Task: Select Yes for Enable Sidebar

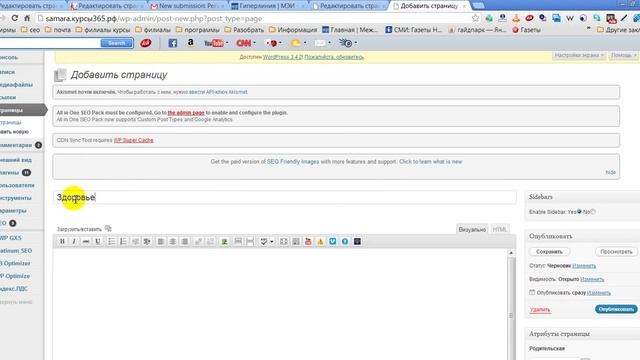Action: click(579, 211)
